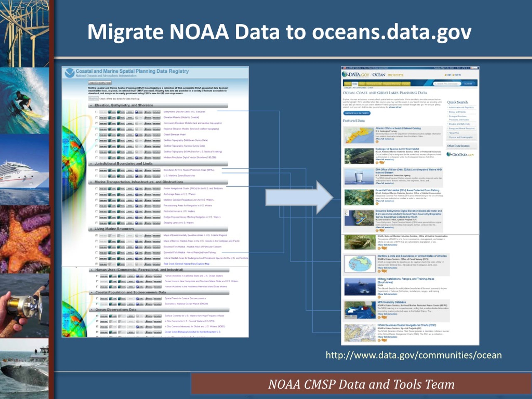Open the Home tab on the Data.gov Ocean page
Screen dimensions: 532x399
pos(348,84)
